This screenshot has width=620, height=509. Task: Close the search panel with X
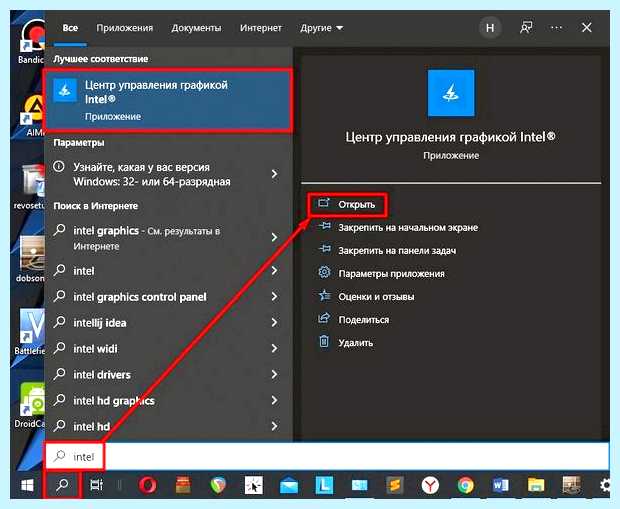[x=587, y=28]
